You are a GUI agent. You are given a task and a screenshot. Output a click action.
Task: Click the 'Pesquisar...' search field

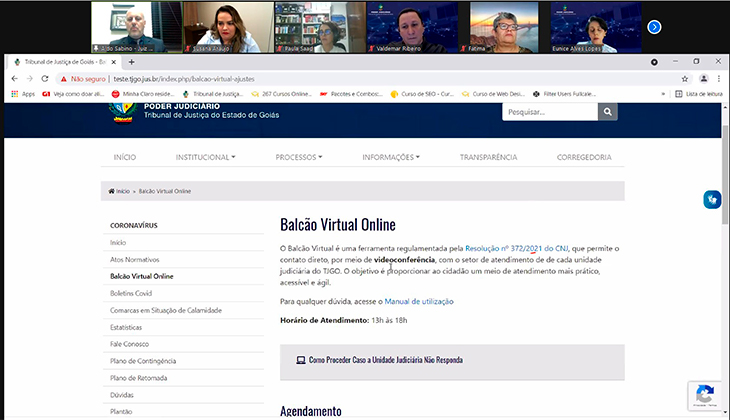[x=550, y=112]
